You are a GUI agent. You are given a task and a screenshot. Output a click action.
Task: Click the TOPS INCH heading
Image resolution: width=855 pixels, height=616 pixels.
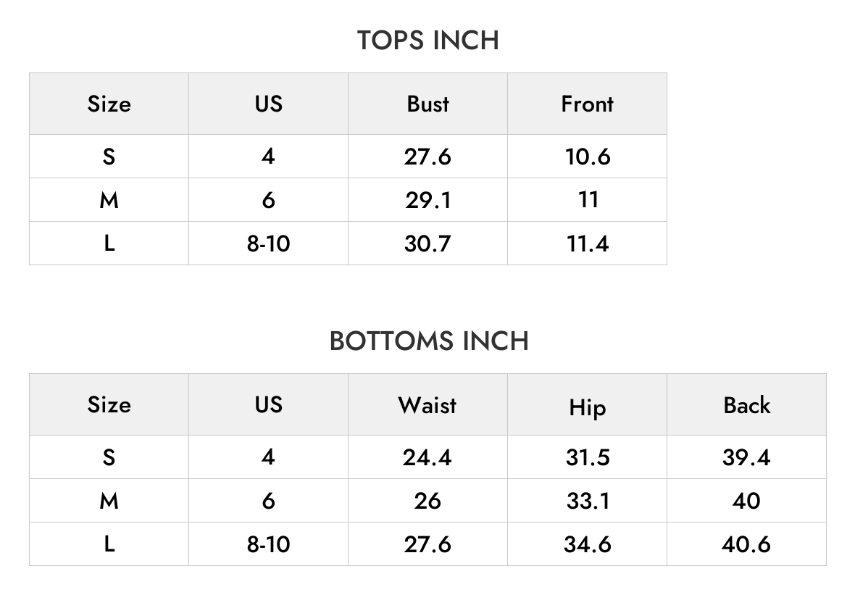pyautogui.click(x=428, y=41)
